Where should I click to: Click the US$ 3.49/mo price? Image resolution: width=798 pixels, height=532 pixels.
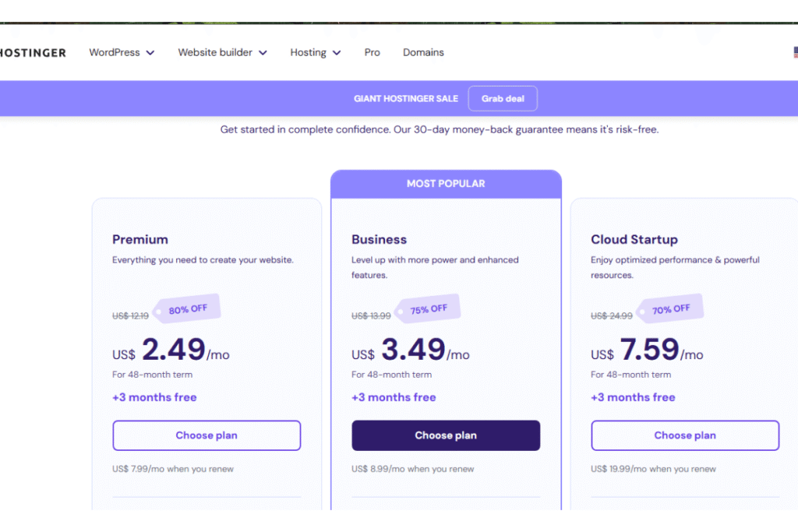(x=411, y=350)
